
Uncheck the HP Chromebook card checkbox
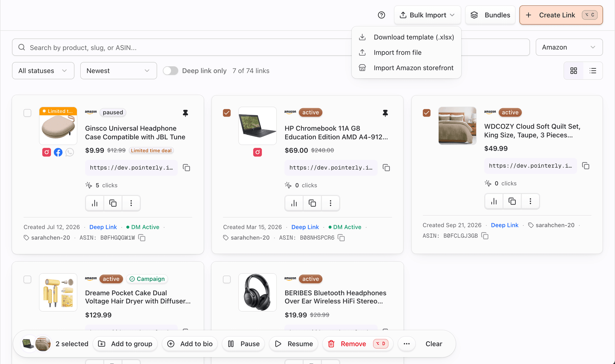click(x=227, y=113)
